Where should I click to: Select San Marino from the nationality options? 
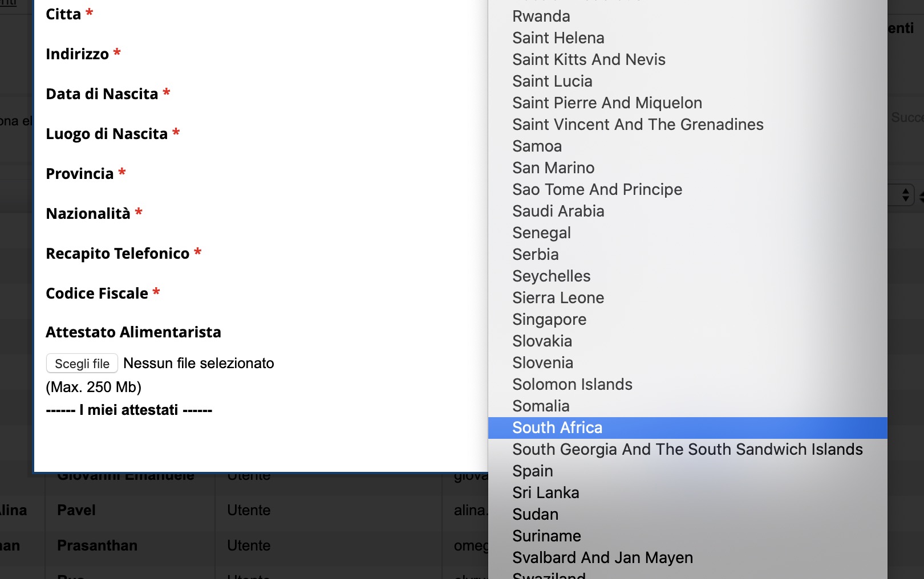point(553,168)
